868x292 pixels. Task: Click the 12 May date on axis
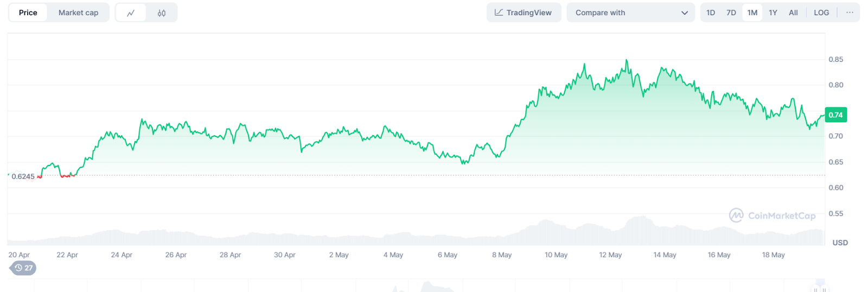coord(610,255)
